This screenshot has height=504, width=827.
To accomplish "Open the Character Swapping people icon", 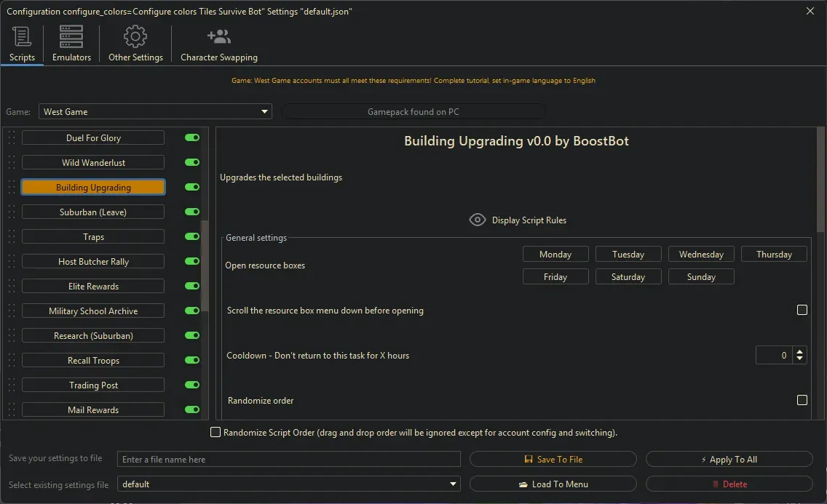I will pos(218,36).
